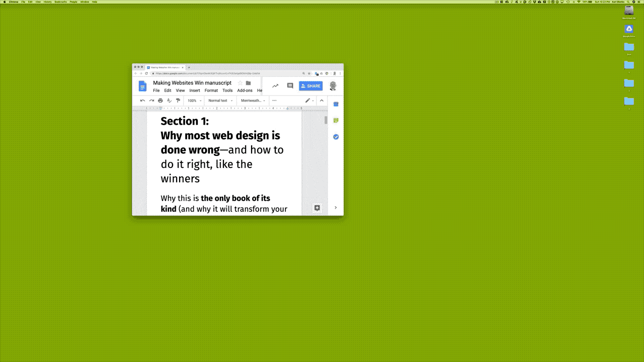The image size is (644, 362).
Task: Open the File menu in Docs
Action: click(156, 90)
